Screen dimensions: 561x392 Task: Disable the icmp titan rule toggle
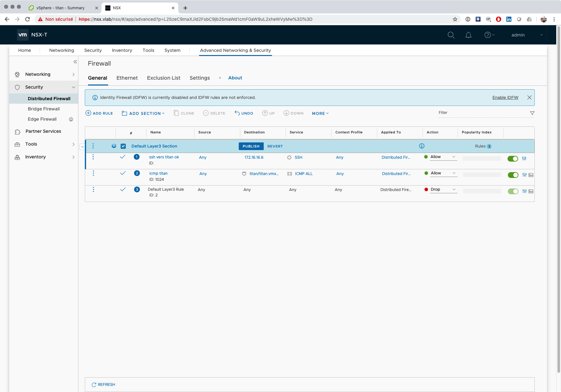pyautogui.click(x=513, y=175)
